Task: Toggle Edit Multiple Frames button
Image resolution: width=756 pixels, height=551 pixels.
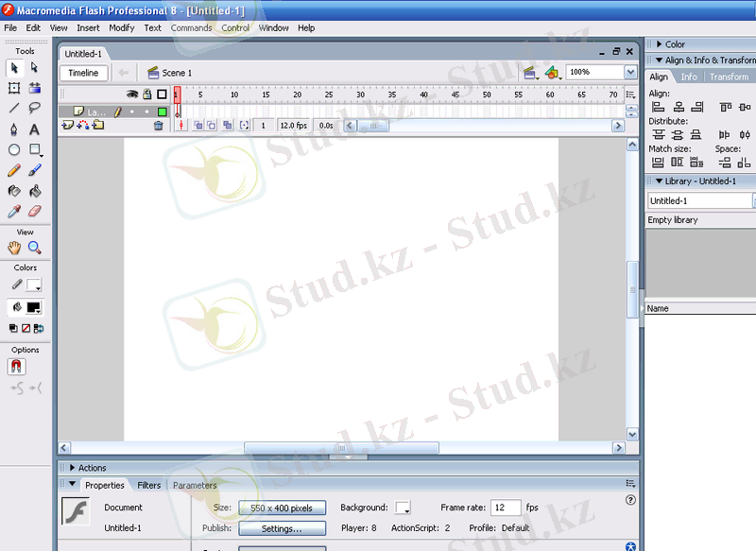Action: pos(228,126)
